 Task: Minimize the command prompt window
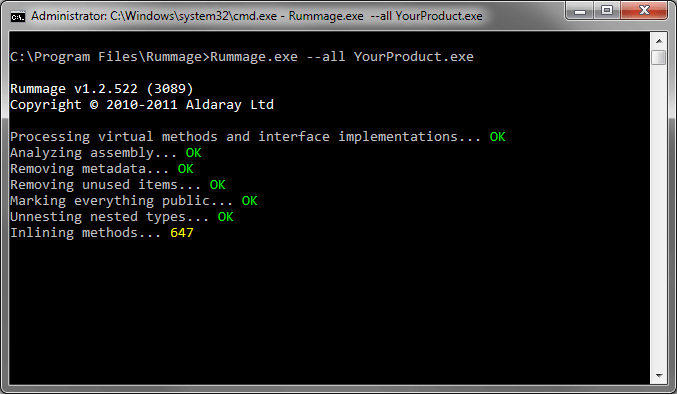pos(579,10)
